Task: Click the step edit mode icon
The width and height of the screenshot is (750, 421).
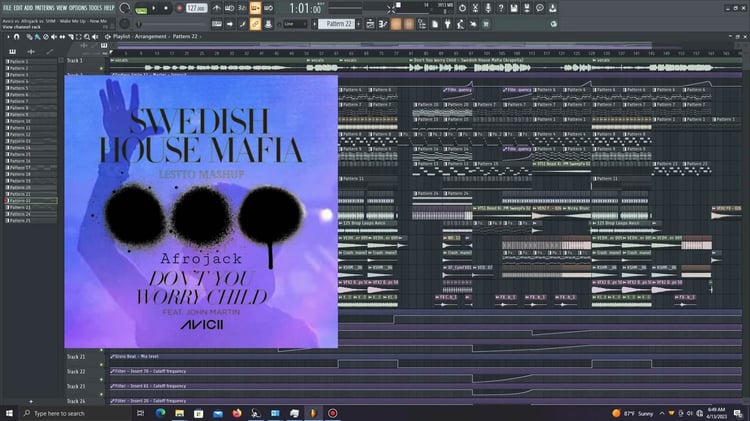Action: coord(243,24)
